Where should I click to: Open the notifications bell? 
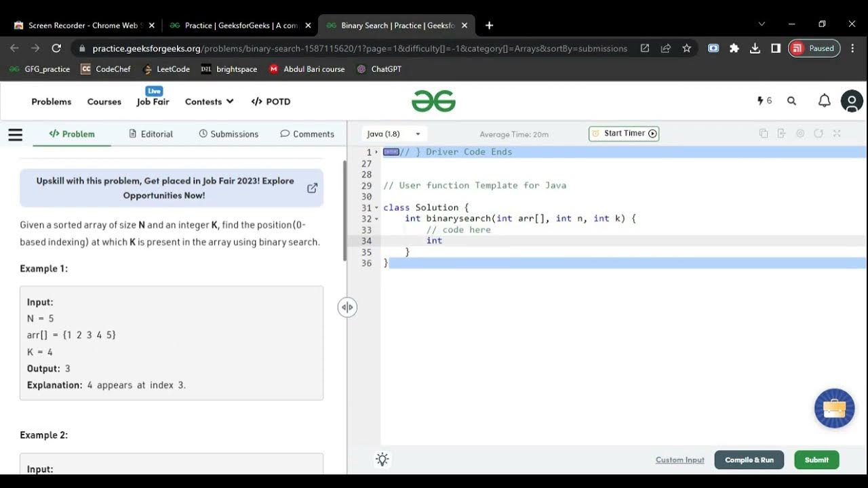tap(824, 101)
